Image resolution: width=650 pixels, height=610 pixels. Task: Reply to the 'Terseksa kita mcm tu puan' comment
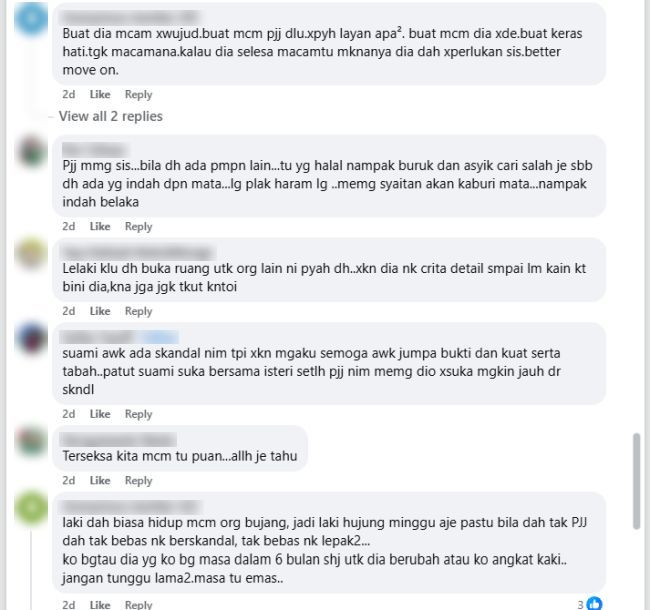pyautogui.click(x=138, y=481)
